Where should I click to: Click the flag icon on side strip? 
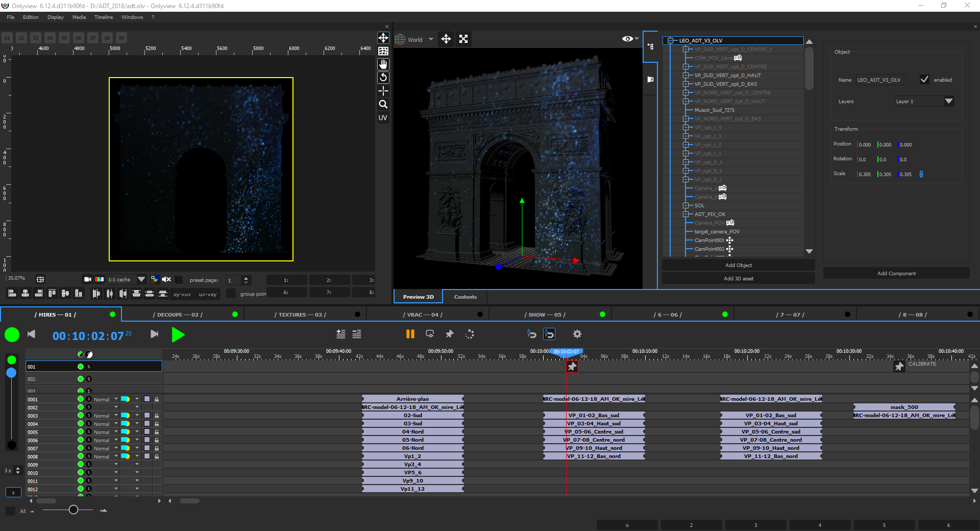click(650, 79)
